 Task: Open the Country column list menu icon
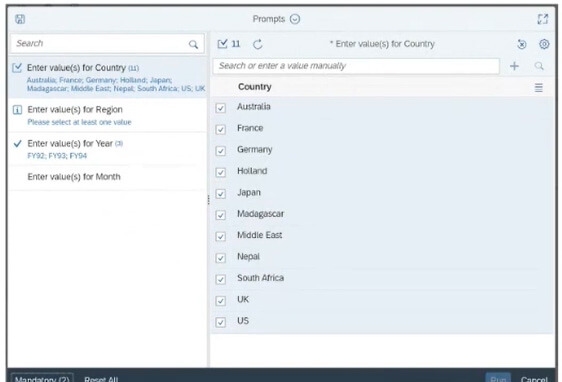click(x=538, y=87)
